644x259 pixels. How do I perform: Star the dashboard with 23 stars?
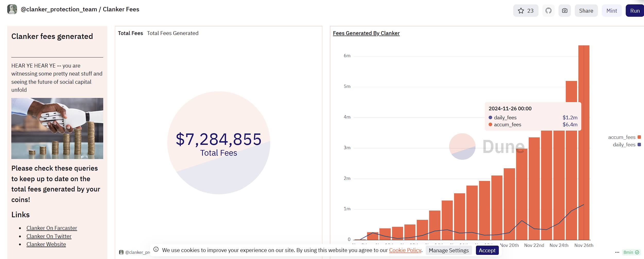526,11
